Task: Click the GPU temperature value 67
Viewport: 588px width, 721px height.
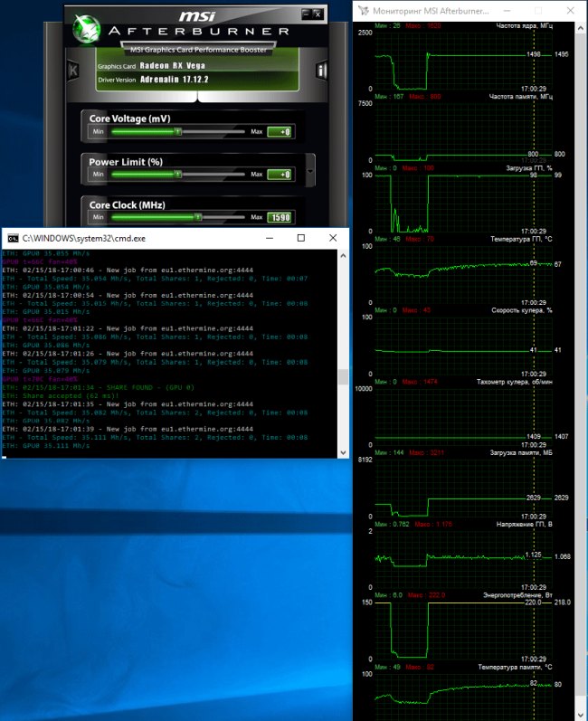Action: [557, 264]
